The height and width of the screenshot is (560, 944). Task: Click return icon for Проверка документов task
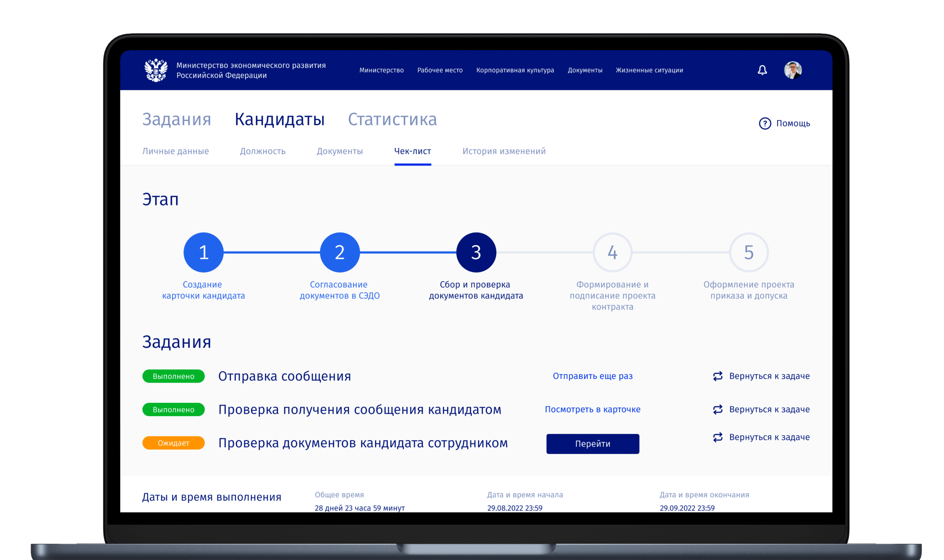point(718,437)
